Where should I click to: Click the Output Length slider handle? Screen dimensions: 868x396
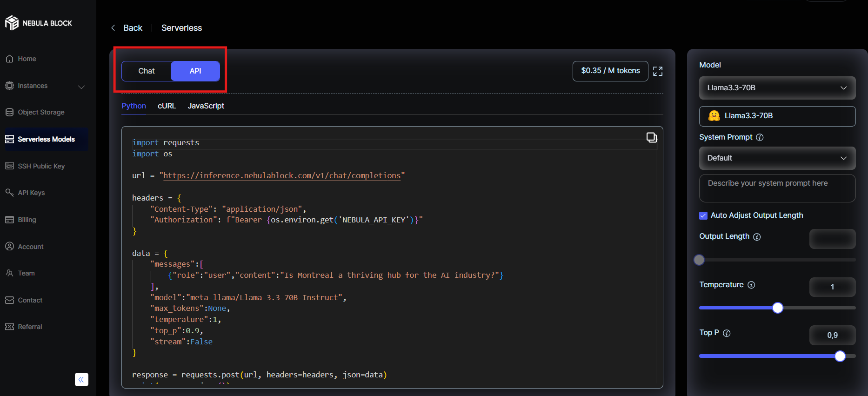(x=699, y=260)
